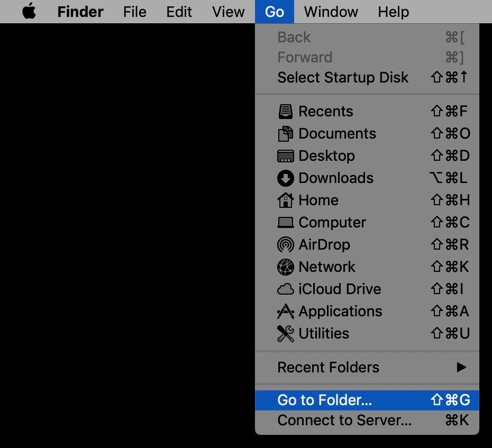Click the Utilities wrench icon

286,333
